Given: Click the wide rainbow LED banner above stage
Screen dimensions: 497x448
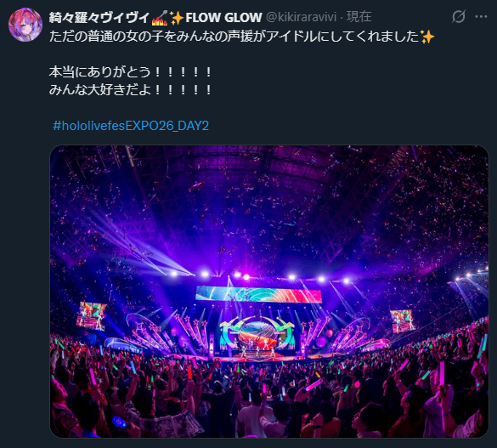Looking at the screenshot, I should pos(258,293).
